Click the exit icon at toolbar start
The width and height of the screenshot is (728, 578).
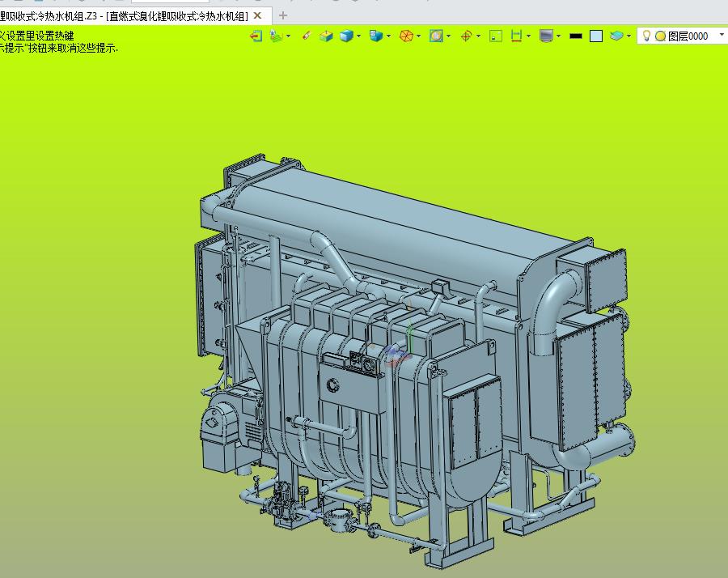[256, 36]
